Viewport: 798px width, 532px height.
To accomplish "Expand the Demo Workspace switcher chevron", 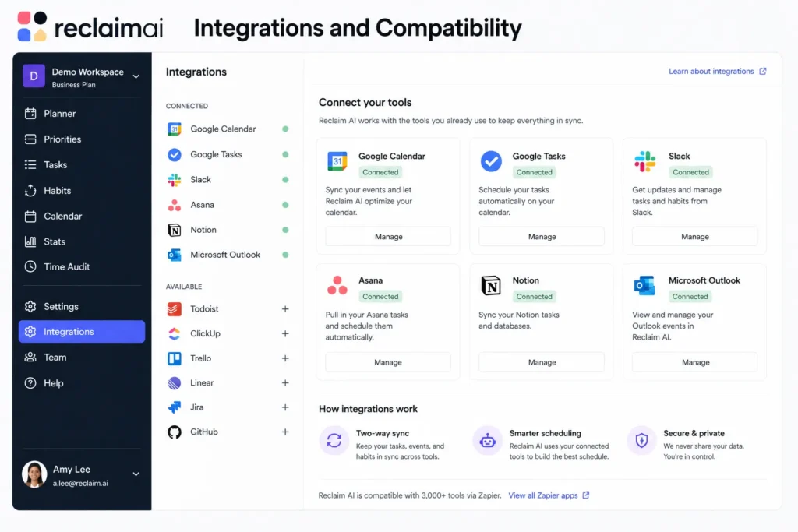I will tap(136, 77).
